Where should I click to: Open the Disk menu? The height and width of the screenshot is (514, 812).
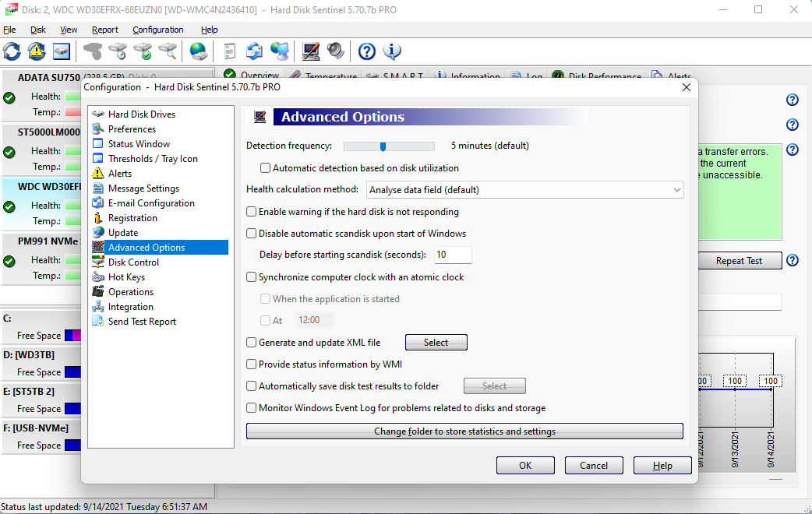(38, 30)
